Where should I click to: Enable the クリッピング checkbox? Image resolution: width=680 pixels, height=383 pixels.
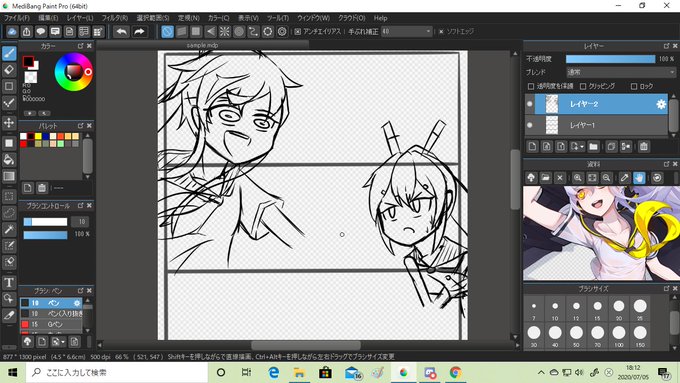click(583, 86)
